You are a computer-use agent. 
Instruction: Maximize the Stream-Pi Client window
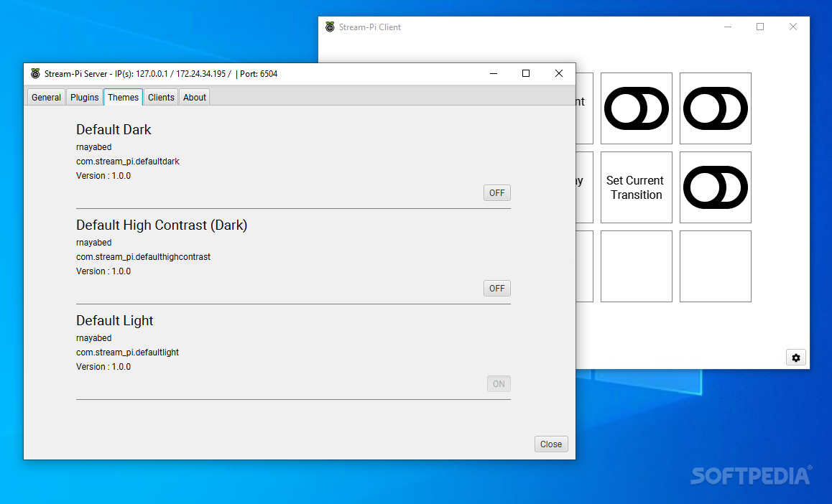pyautogui.click(x=760, y=27)
